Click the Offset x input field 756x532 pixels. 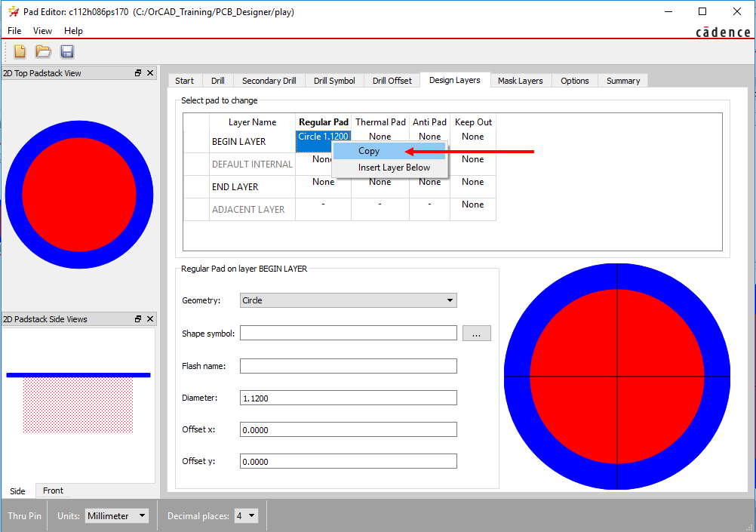point(348,429)
